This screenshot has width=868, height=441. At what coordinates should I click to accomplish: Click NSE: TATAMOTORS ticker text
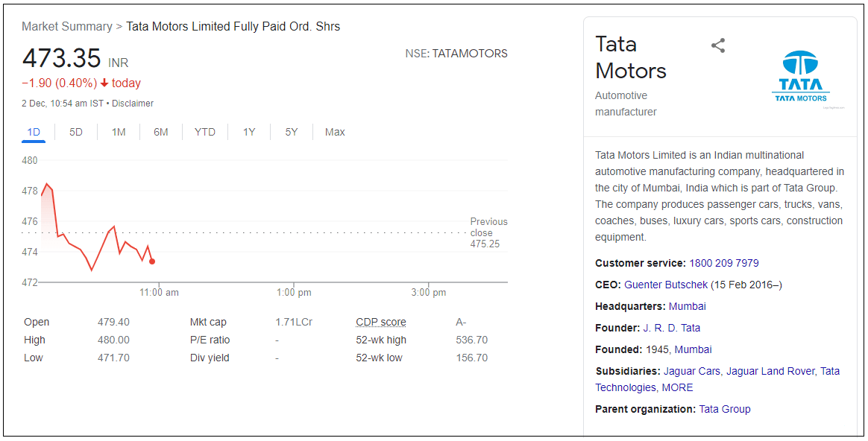pos(456,54)
